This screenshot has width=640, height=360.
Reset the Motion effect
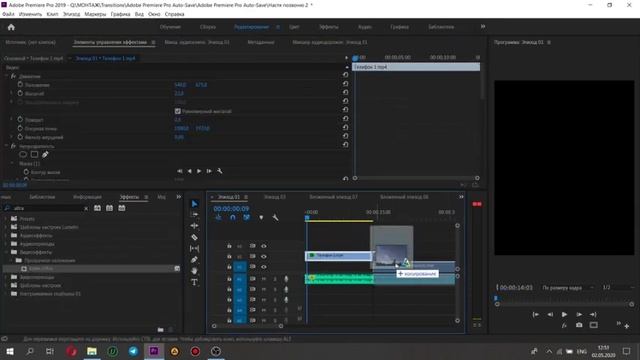(345, 75)
